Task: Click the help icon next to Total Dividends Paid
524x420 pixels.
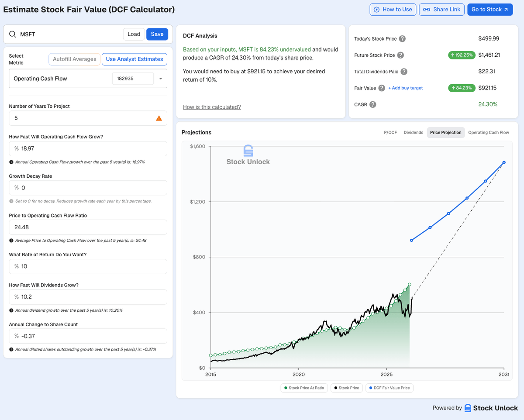Action: (404, 72)
